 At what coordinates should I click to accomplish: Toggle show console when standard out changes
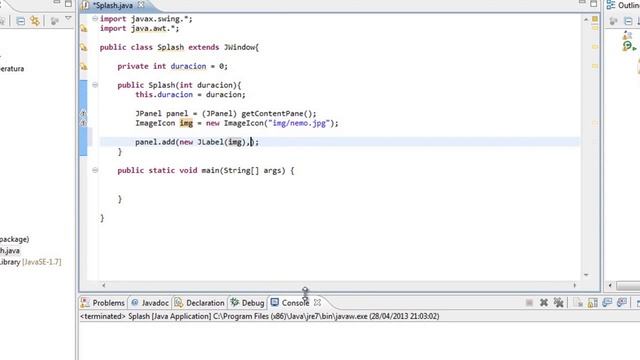pyautogui.click(x=607, y=302)
